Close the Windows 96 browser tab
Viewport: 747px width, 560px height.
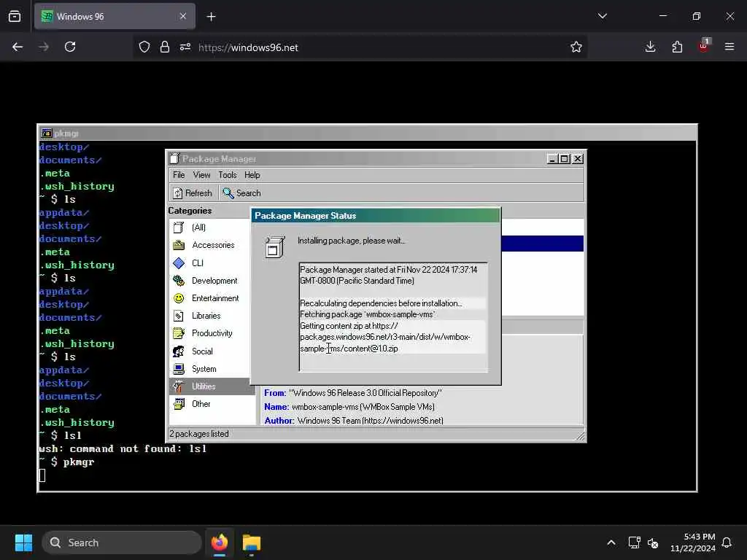[x=183, y=17]
